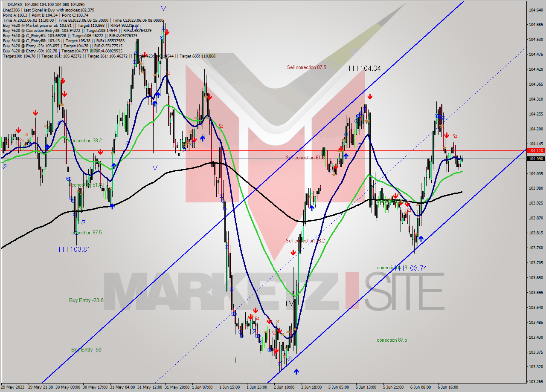Click the Sell correction 87.5 label

[x=307, y=67]
